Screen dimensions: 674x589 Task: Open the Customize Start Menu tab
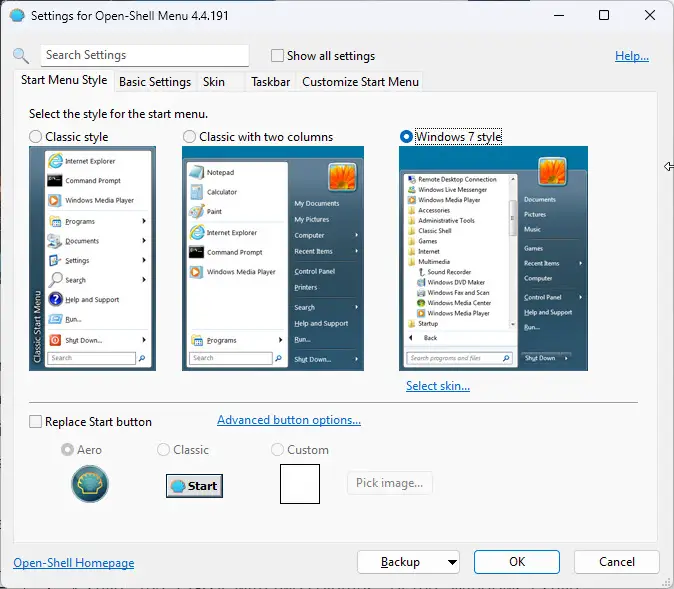tap(360, 82)
